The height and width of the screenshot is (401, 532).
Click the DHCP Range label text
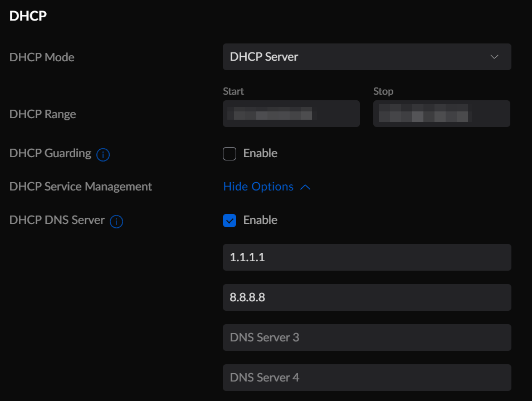pyautogui.click(x=43, y=114)
